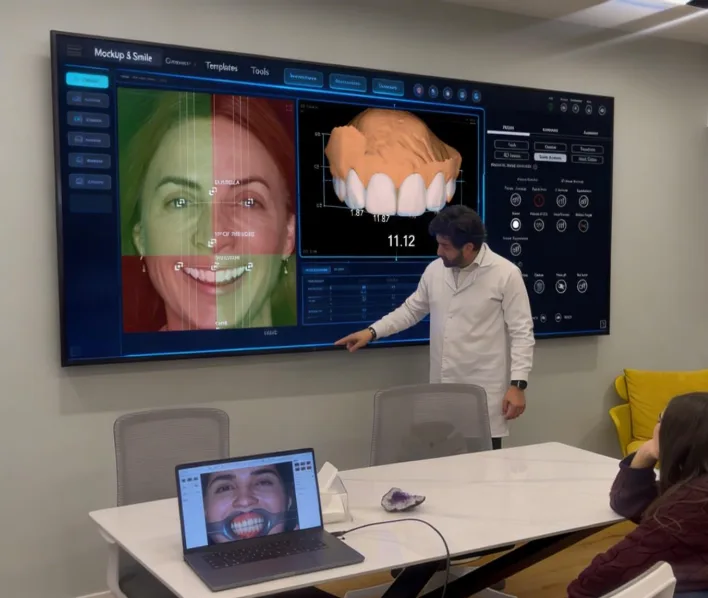Select the third dark sidebar button below the cyan one
The width and height of the screenshot is (708, 598).
[x=89, y=140]
